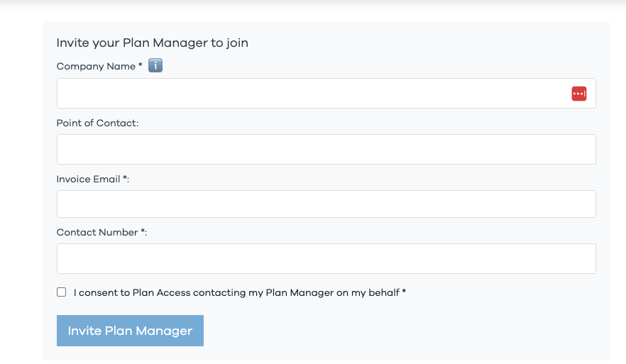Click the Company Name field label
The image size is (626, 364).
[x=96, y=66]
